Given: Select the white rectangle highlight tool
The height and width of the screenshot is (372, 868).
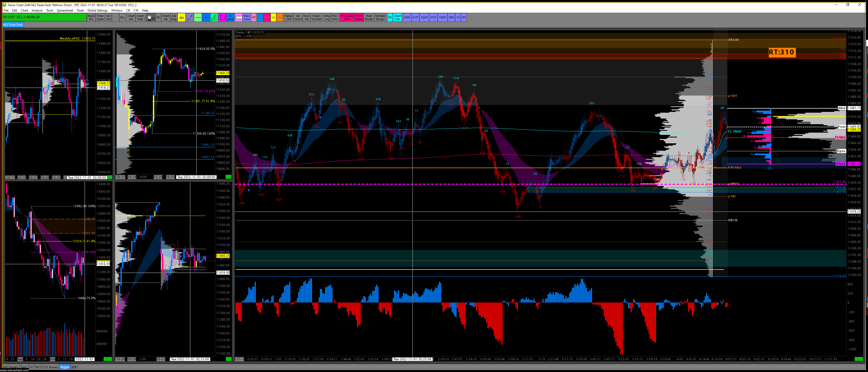Looking at the screenshot, I should 239,18.
